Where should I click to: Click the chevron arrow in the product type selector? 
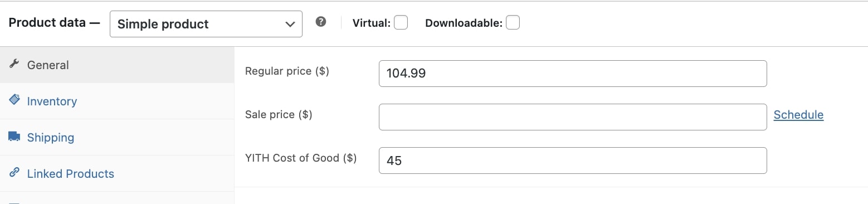[x=290, y=24]
